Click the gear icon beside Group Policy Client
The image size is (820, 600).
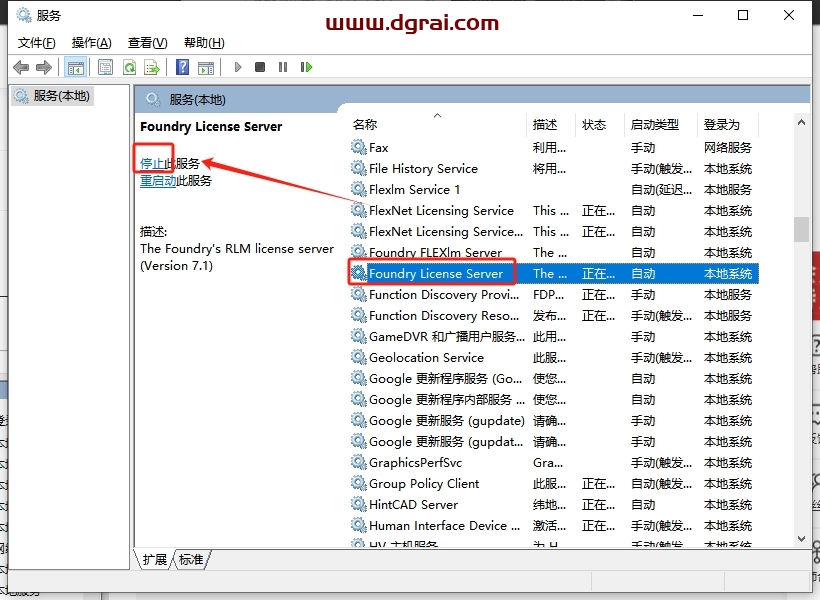[358, 484]
